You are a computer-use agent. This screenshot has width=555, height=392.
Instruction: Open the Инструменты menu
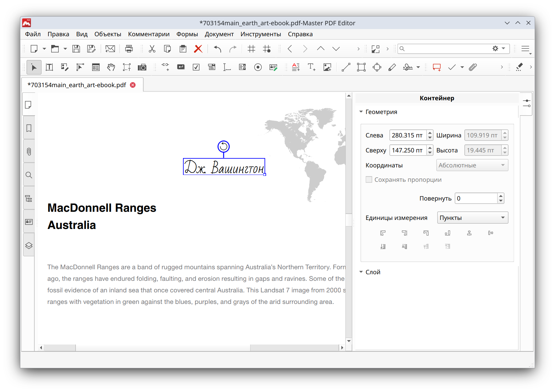[261, 34]
